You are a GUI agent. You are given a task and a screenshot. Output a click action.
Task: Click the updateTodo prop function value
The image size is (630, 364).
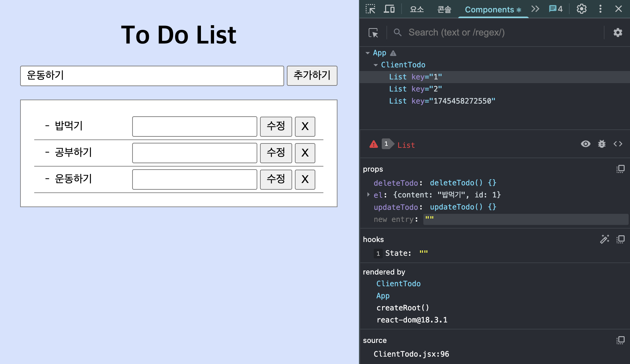[463, 207]
